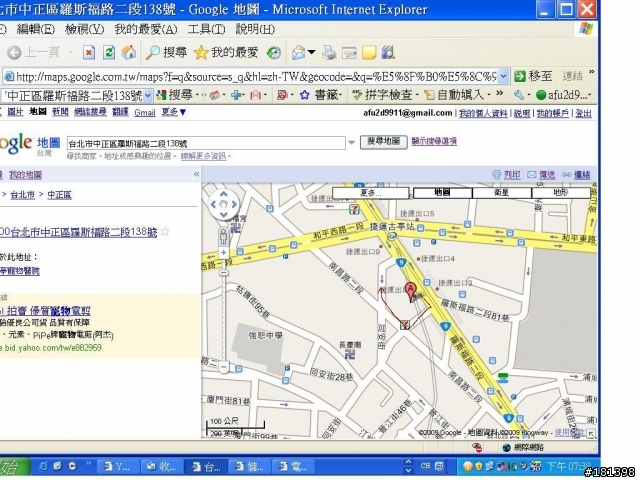Open the Windows Start button
This screenshot has width=640, height=480.
click(13, 466)
